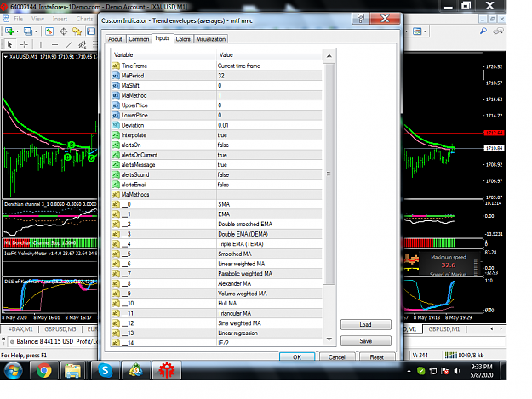
Task: Toggle the Interpolate value true
Action: tap(269, 135)
